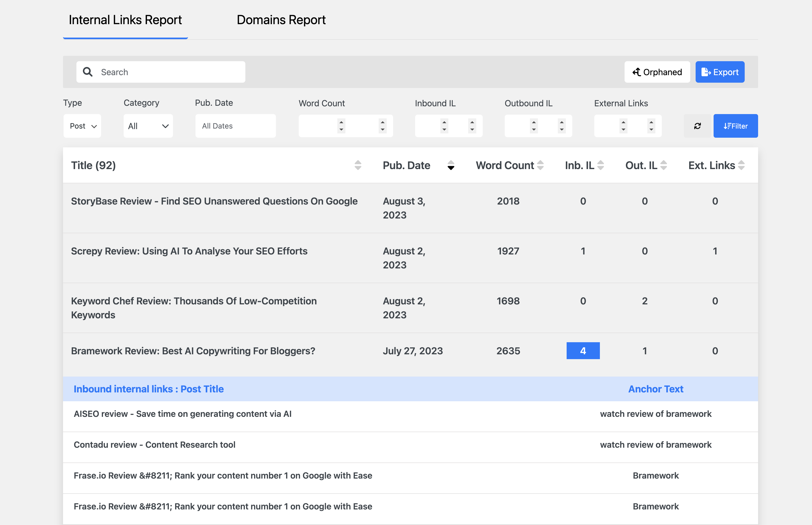Select Contadu review inbound link row
The height and width of the screenshot is (525, 812).
[x=411, y=447]
